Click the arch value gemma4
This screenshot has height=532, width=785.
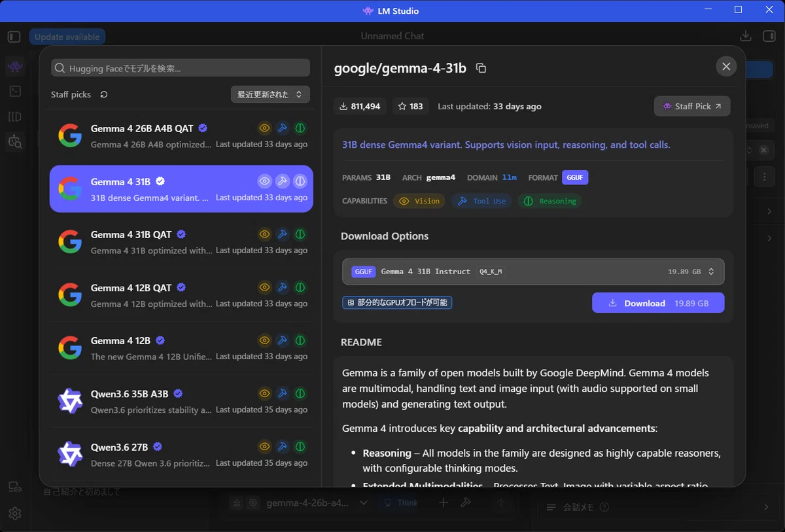(x=441, y=177)
